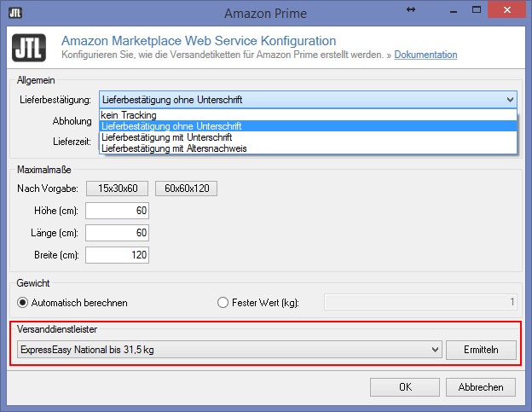This screenshot has width=532, height=412.
Task: Open the Dokumentation link
Action: pyautogui.click(x=425, y=55)
